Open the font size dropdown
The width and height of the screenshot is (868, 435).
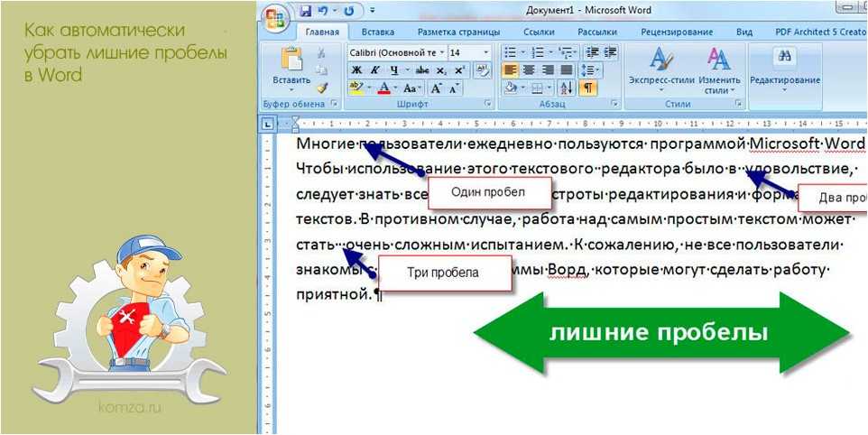coord(486,52)
